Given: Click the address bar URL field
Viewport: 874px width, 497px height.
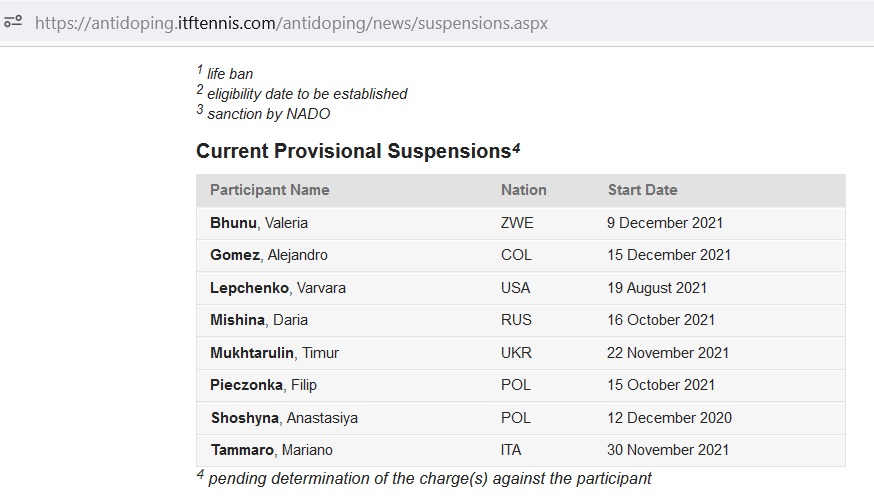Looking at the screenshot, I should coord(290,22).
